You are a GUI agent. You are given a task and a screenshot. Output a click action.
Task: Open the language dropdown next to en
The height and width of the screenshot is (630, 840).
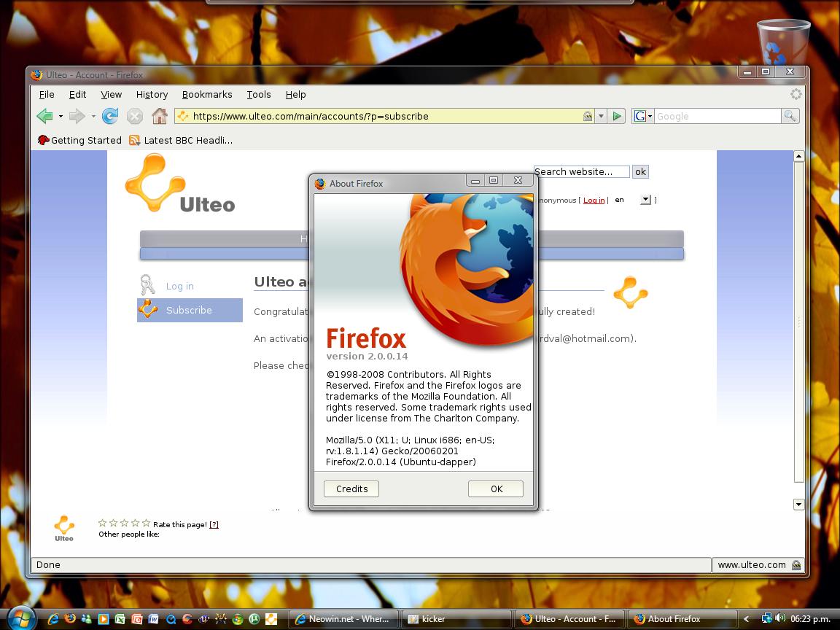pos(645,199)
